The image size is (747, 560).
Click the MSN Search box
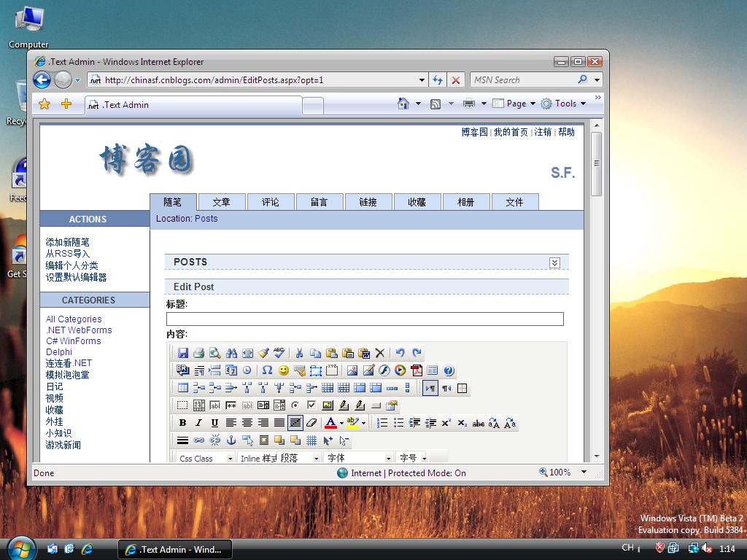pyautogui.click(x=524, y=80)
